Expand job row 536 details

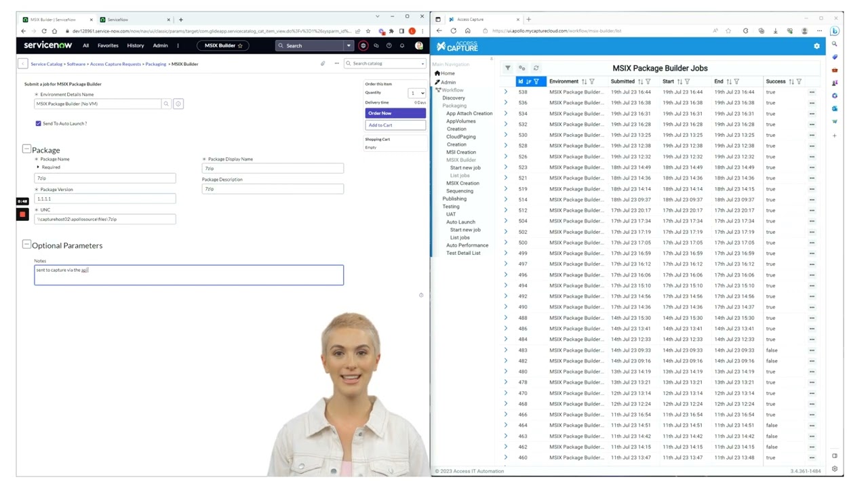pyautogui.click(x=506, y=102)
